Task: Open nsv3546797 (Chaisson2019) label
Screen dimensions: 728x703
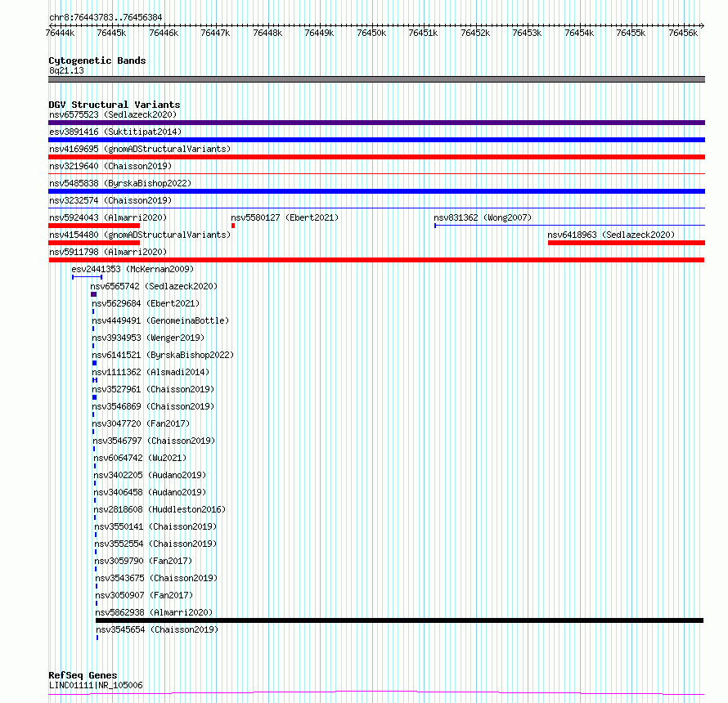Action: pyautogui.click(x=154, y=441)
